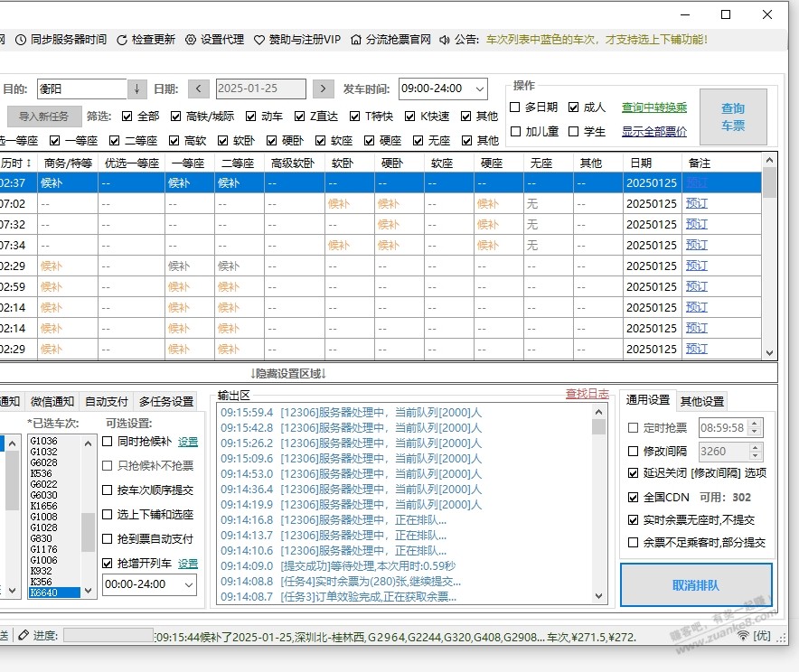Click the query tickets button
Image resolution: width=799 pixels, height=672 pixels.
733,117
